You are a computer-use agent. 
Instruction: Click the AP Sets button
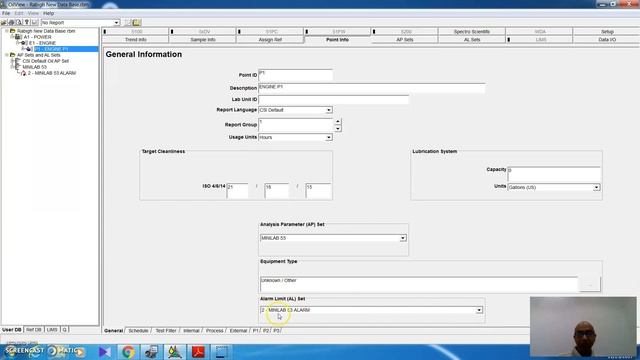pyautogui.click(x=404, y=40)
